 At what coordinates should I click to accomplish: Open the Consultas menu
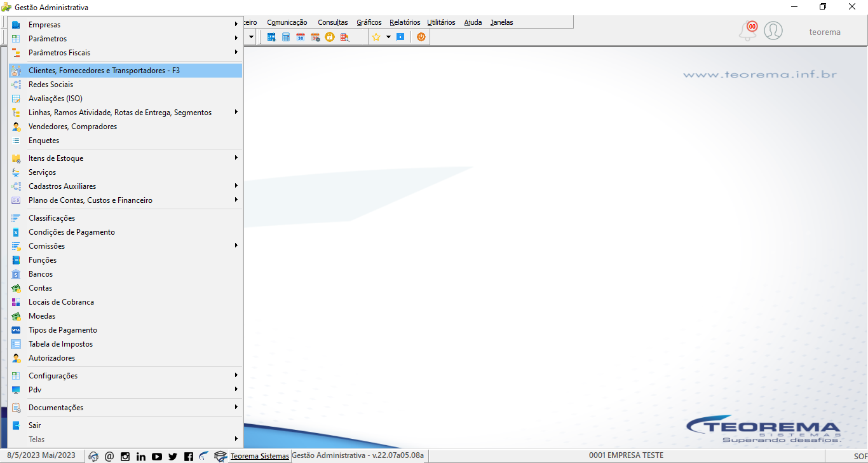(x=333, y=22)
